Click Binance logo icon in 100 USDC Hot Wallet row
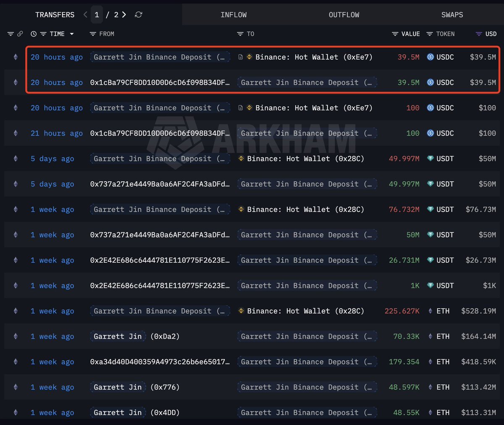 click(249, 108)
